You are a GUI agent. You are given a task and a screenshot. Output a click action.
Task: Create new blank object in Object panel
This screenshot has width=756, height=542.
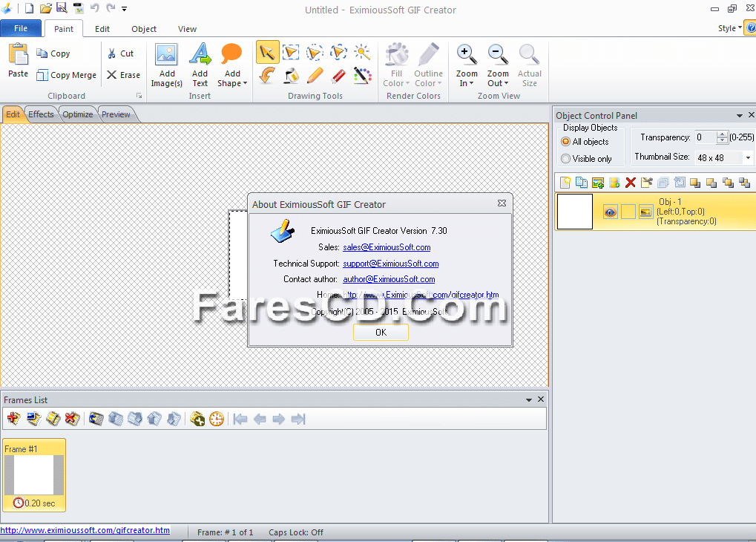tap(565, 183)
